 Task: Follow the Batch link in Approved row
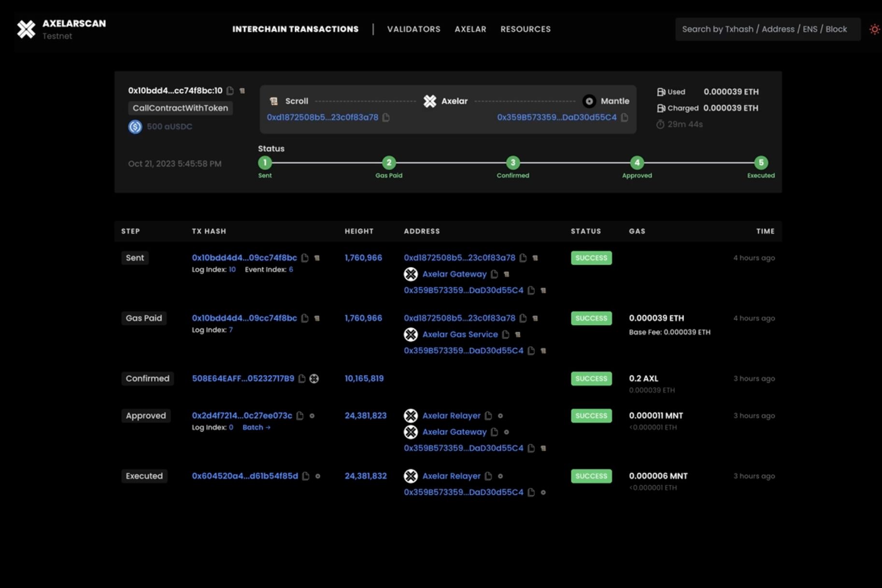(256, 427)
